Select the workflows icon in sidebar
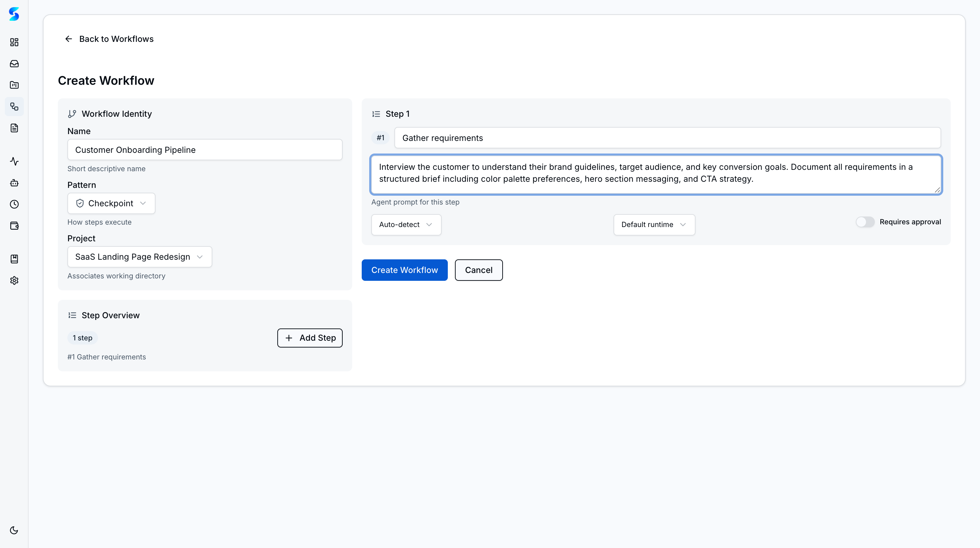The width and height of the screenshot is (980, 548). 14,107
